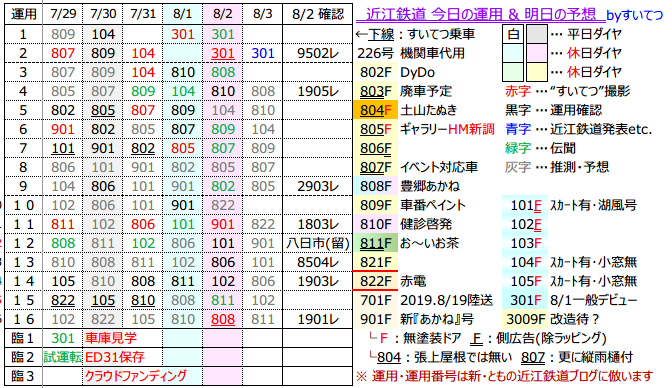Click the light blue holiday-diagram legend box
672x388 pixels.
point(513,53)
